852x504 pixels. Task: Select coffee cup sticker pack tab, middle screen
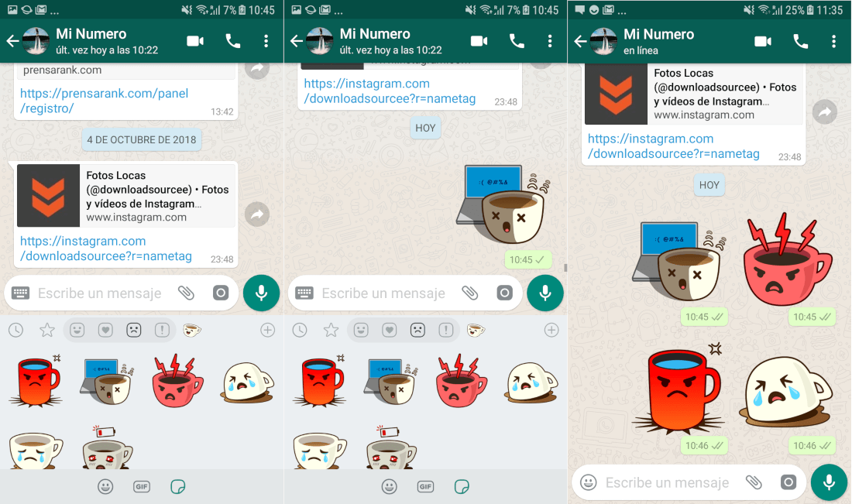[x=476, y=330]
